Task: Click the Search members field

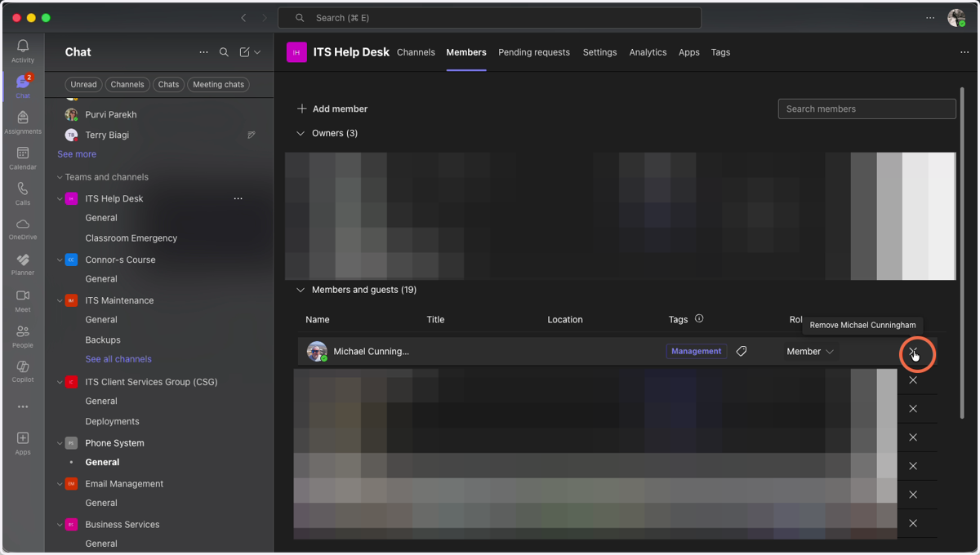Action: [866, 109]
